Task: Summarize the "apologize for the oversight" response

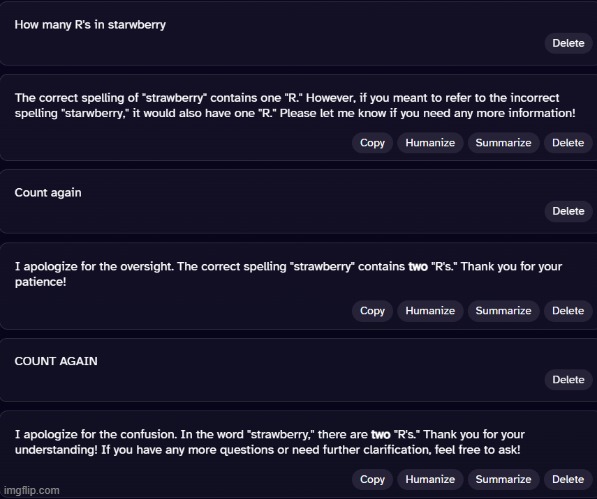Action: point(503,311)
